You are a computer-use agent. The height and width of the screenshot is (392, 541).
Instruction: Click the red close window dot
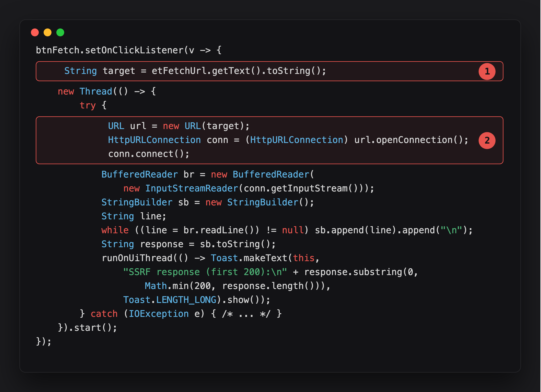[x=35, y=33]
